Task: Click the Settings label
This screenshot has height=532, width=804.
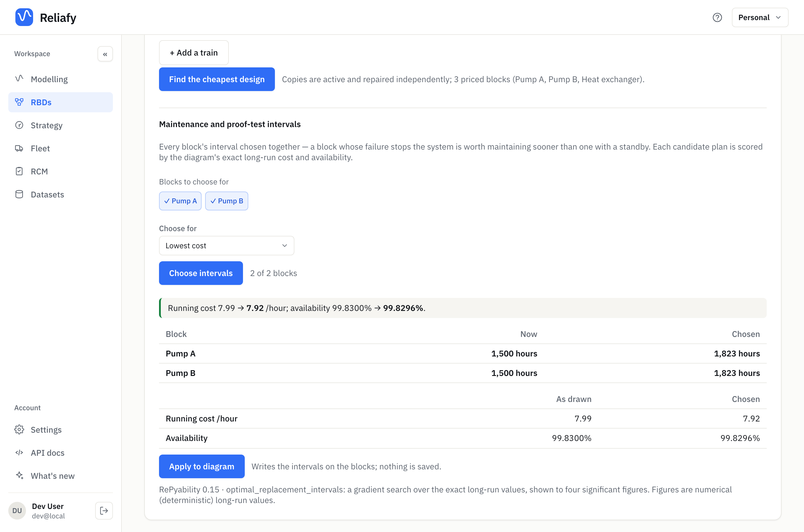Action: coord(46,430)
